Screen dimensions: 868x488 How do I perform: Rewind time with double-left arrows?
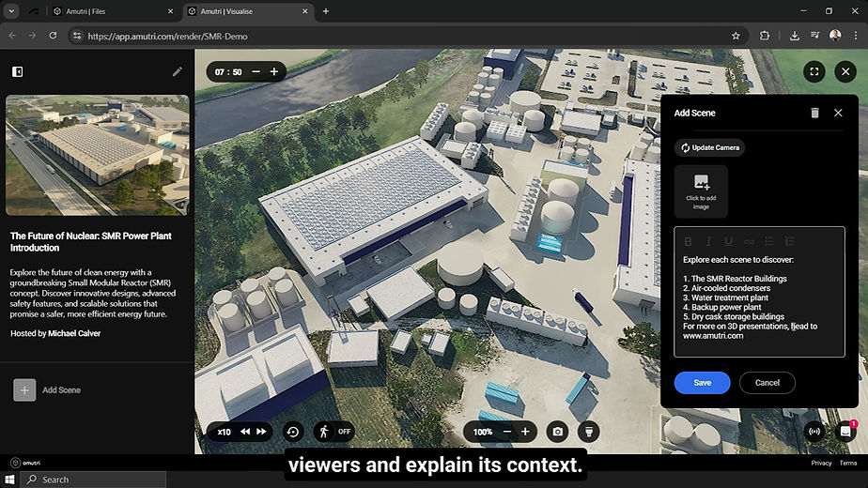244,432
